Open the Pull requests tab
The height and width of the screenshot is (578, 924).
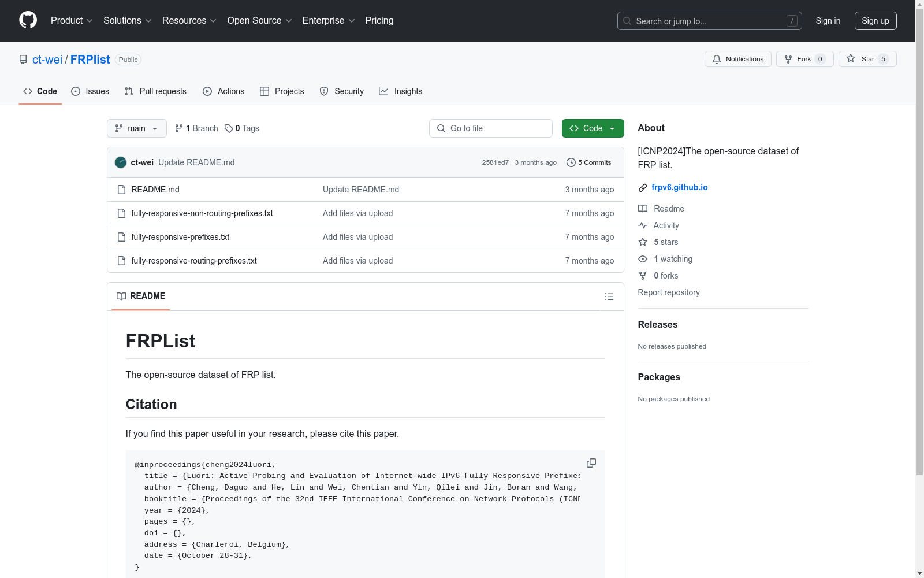155,91
